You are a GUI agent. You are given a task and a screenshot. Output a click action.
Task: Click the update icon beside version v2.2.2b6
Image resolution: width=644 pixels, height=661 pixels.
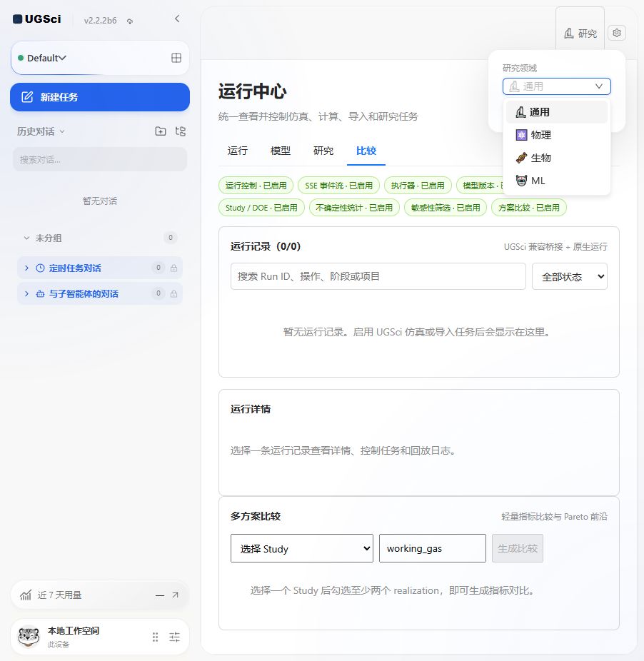pyautogui.click(x=130, y=21)
